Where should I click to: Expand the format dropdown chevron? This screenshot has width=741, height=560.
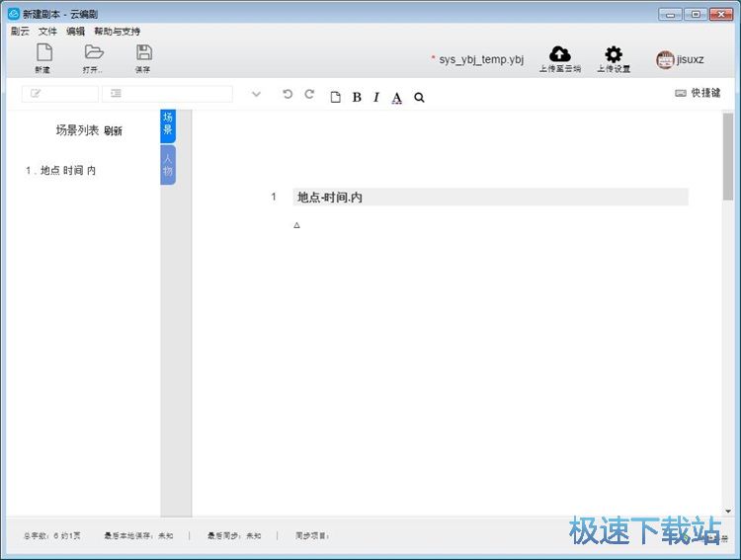(256, 95)
